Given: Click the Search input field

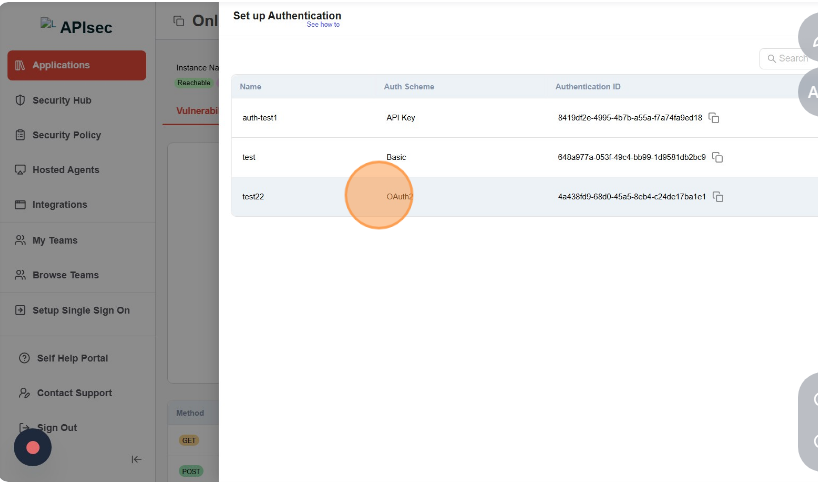Looking at the screenshot, I should point(789,58).
